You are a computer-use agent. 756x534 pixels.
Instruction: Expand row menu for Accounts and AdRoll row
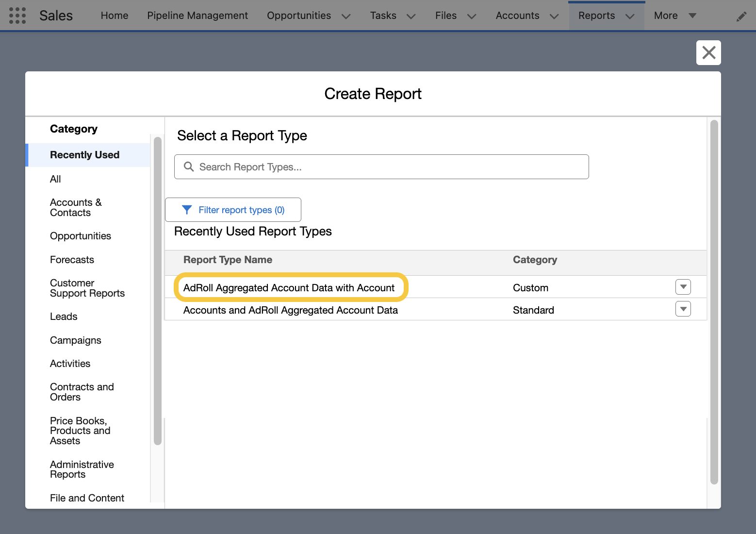tap(683, 309)
